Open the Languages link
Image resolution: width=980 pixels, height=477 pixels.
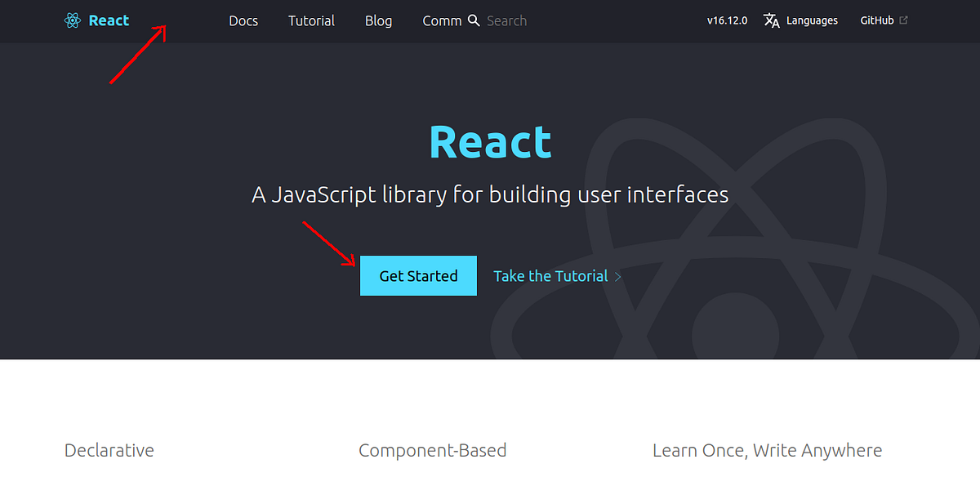tap(812, 20)
